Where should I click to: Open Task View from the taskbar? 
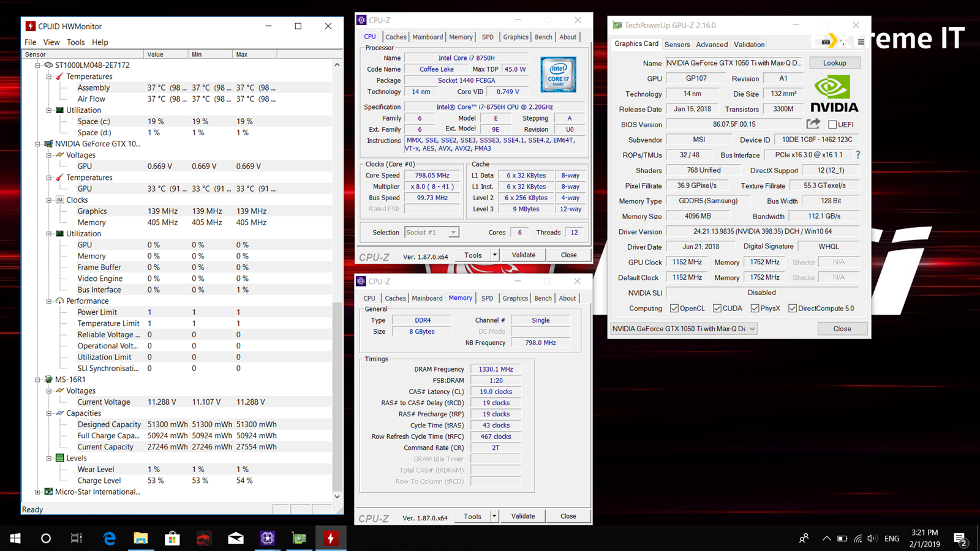tap(77, 538)
